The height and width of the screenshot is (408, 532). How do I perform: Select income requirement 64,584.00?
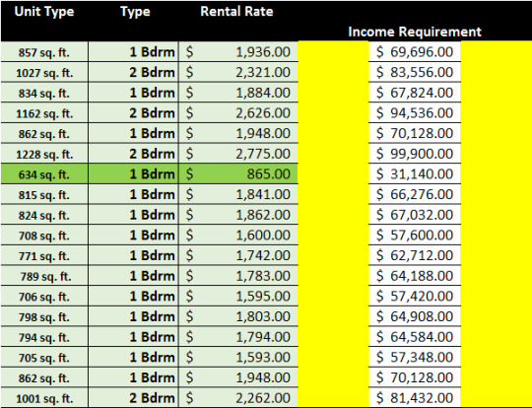pos(415,337)
